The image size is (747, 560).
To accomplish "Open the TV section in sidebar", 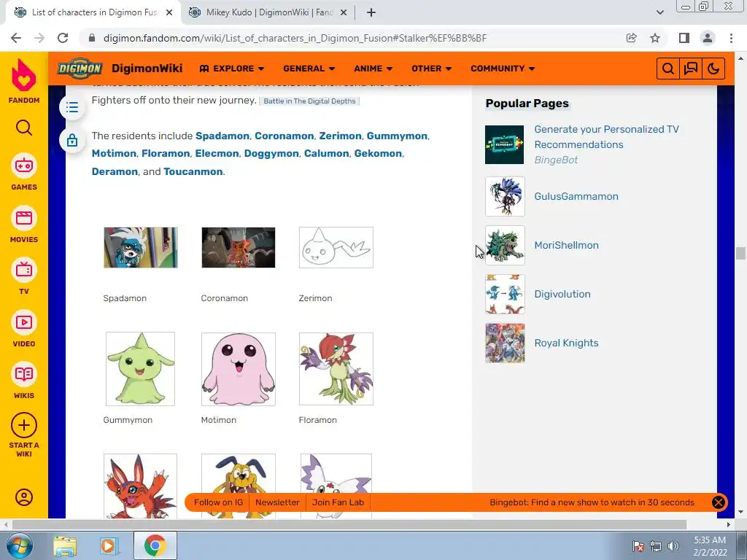I will (24, 276).
